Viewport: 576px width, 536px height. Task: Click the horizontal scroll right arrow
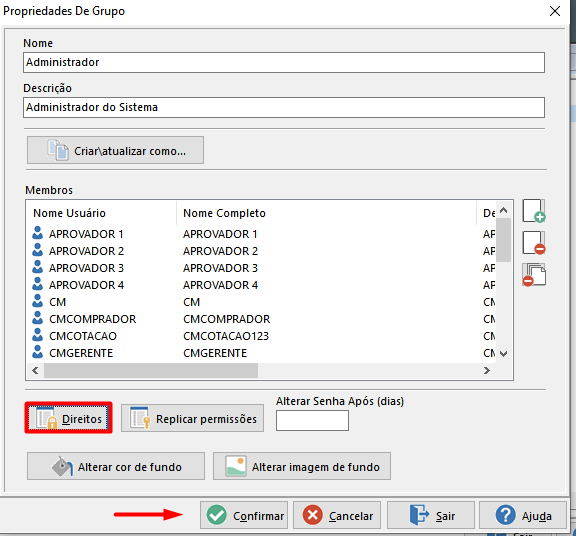point(487,370)
